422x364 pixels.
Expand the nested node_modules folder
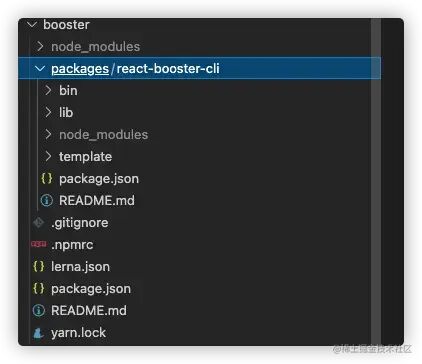click(48, 134)
